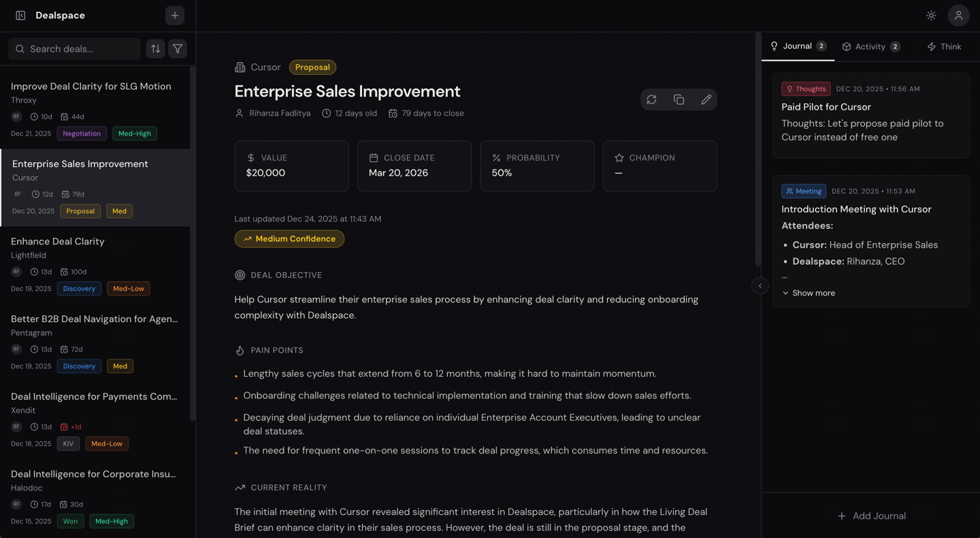The image size is (980, 538).
Task: Select Improve Deal Clarity for SLG Motion
Action: pyautogui.click(x=91, y=86)
